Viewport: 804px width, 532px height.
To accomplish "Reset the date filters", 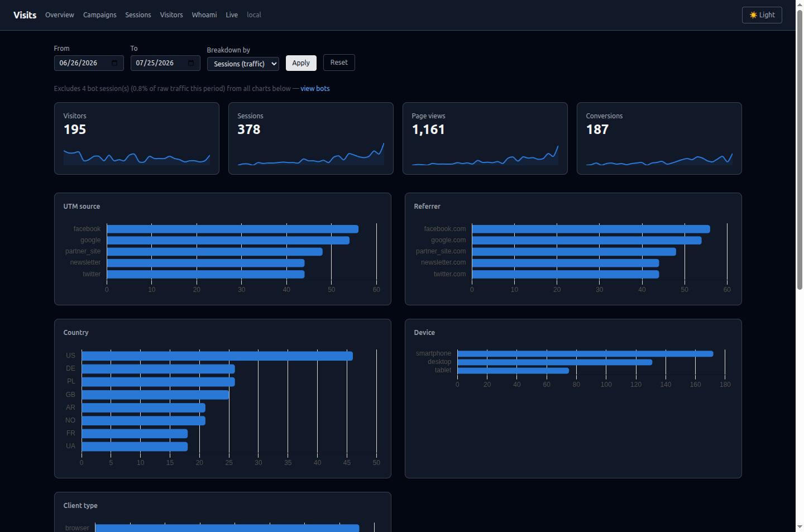I will (x=339, y=63).
